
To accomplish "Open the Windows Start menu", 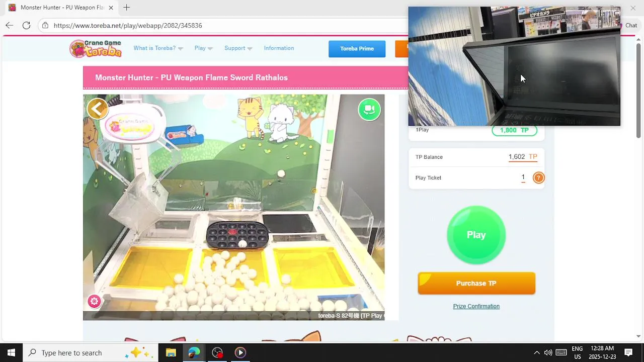I will (11, 352).
